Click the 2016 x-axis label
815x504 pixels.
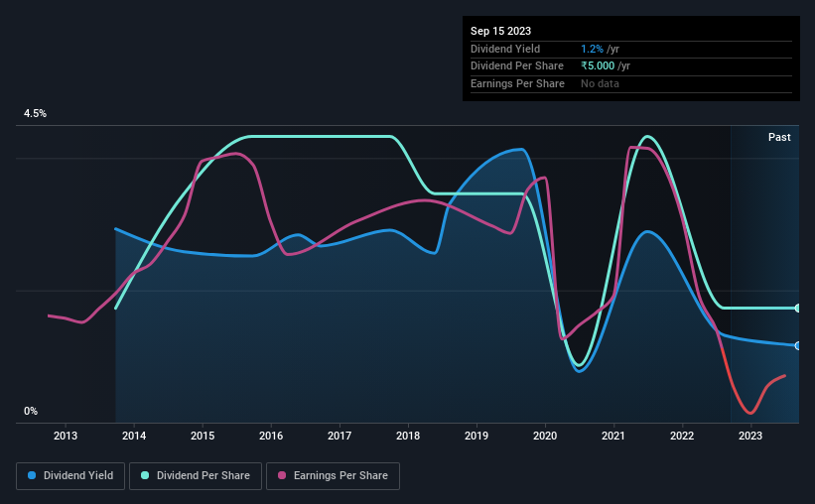pos(271,436)
